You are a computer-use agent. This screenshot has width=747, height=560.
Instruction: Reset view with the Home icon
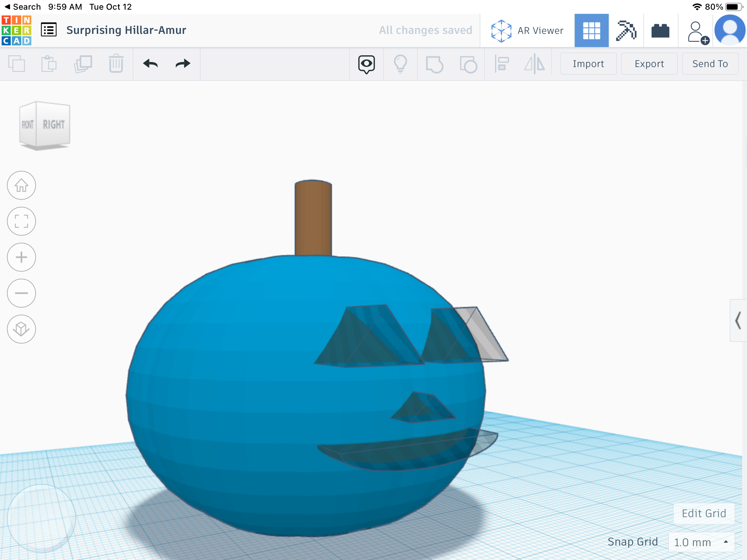pos(21,186)
